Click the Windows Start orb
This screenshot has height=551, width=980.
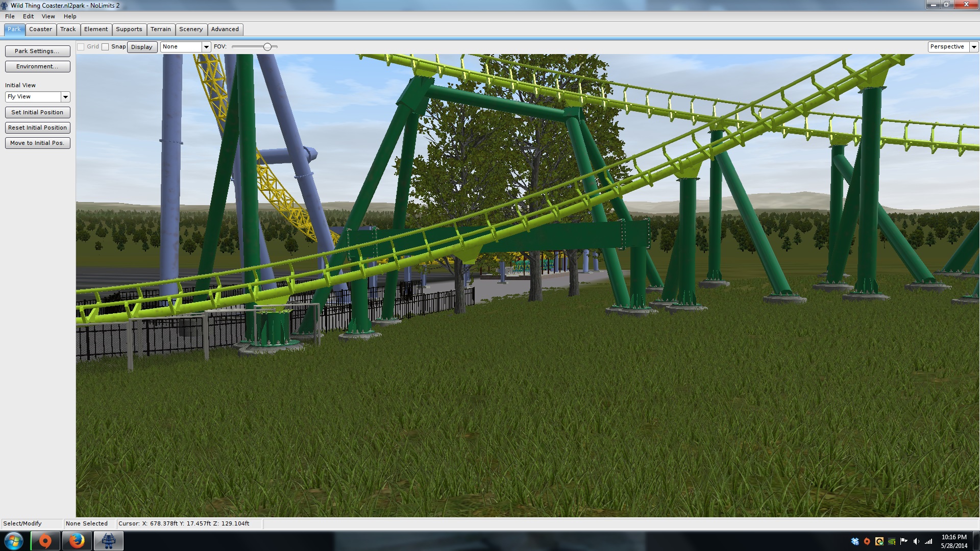coord(14,541)
